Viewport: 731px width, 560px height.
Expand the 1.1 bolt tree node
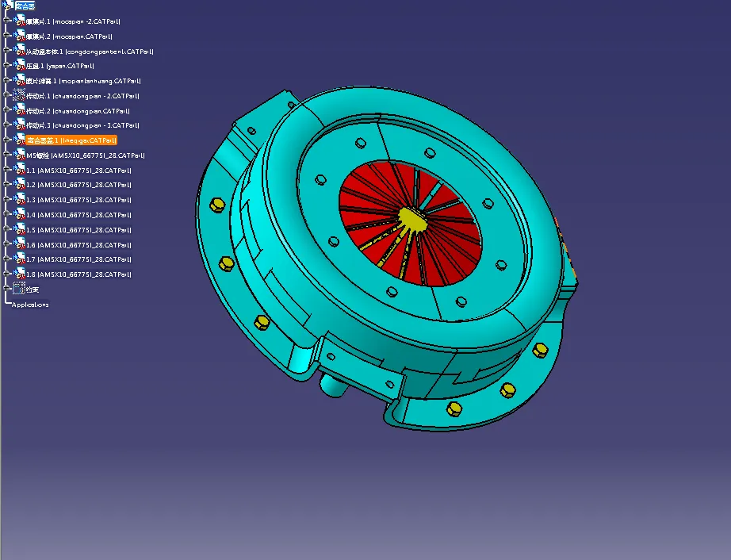(6, 169)
